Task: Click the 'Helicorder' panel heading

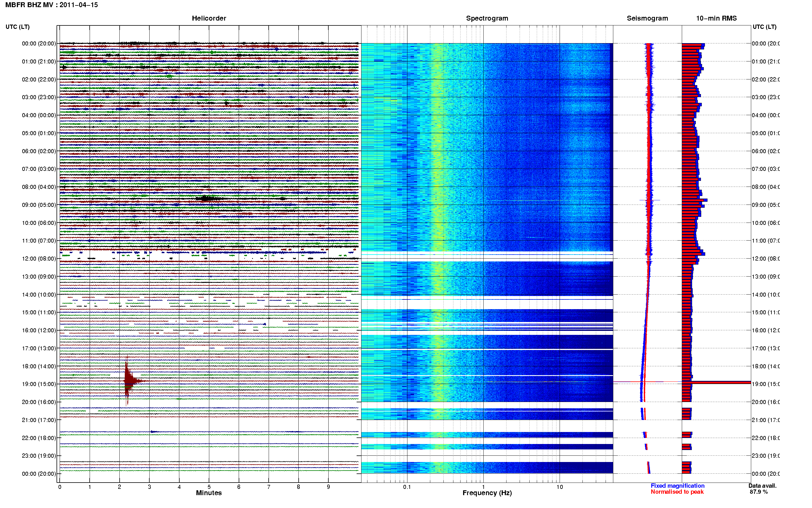Action: (209, 18)
